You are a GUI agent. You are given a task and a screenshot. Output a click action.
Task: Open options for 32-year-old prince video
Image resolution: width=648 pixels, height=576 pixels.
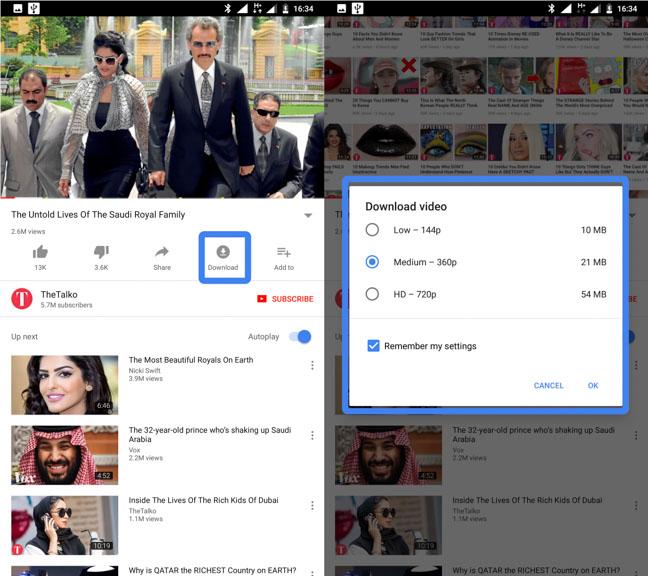click(312, 435)
